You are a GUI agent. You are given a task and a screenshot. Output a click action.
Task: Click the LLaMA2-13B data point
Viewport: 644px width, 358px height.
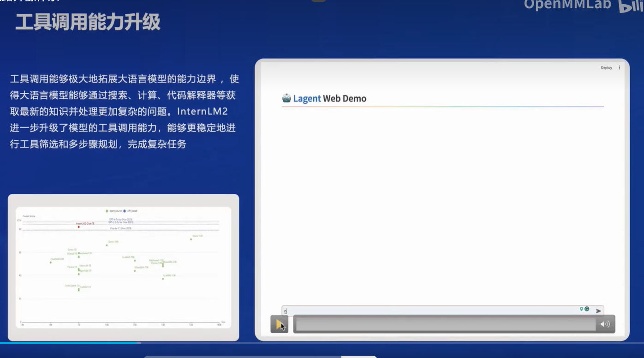click(x=163, y=279)
